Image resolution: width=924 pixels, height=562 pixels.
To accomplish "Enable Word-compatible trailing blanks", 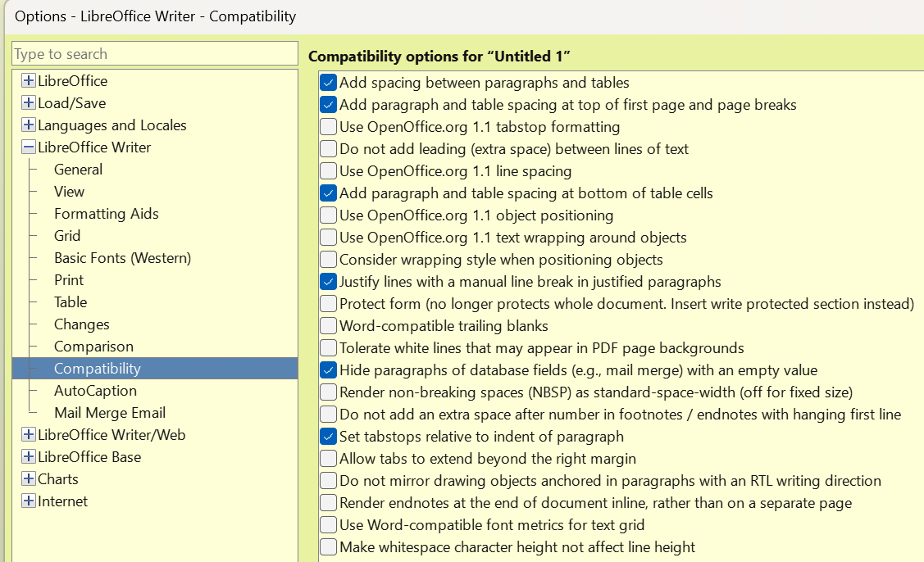I will coord(328,326).
